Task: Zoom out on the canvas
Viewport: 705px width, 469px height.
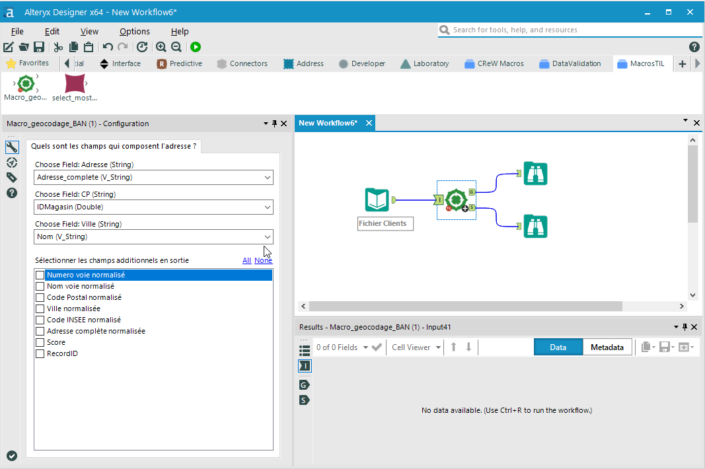Action: click(x=176, y=47)
